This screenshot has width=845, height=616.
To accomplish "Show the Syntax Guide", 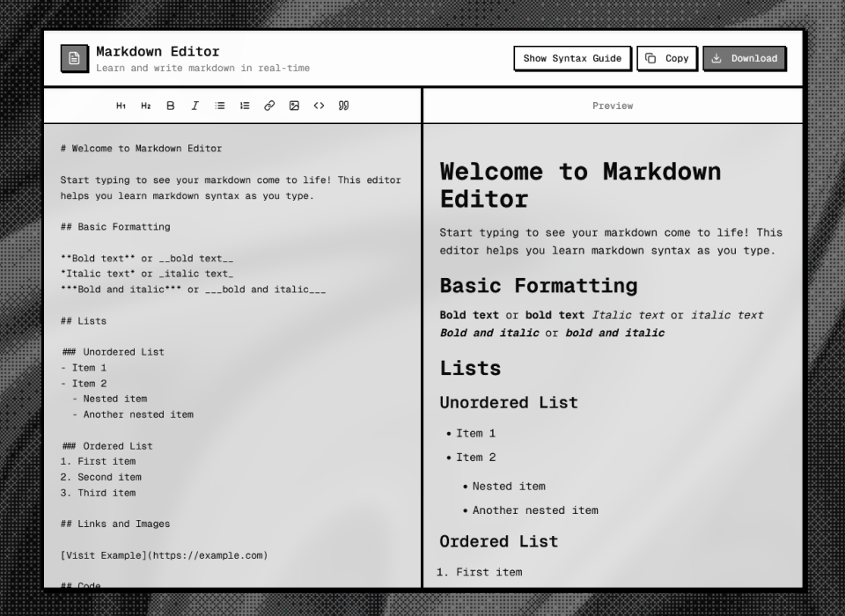I will (572, 58).
